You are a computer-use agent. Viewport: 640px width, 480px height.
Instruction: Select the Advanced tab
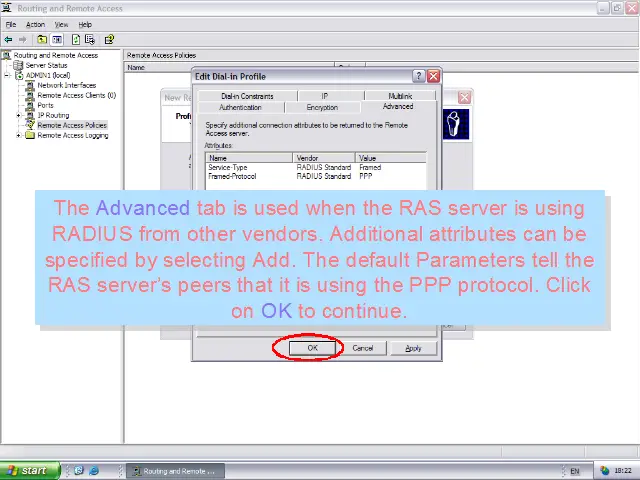398,107
